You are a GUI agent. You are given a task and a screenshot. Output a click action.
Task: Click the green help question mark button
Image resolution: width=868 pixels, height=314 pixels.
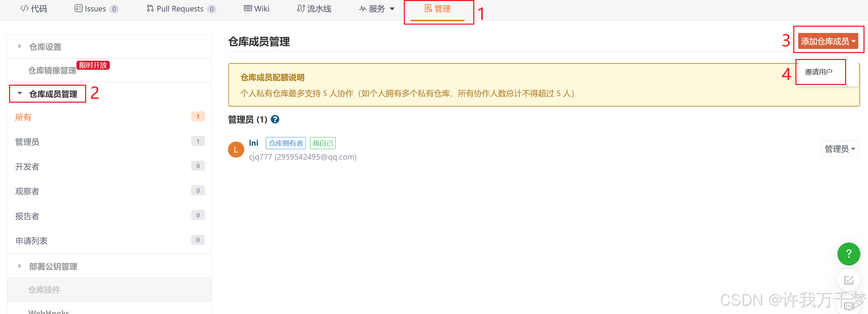point(849,254)
